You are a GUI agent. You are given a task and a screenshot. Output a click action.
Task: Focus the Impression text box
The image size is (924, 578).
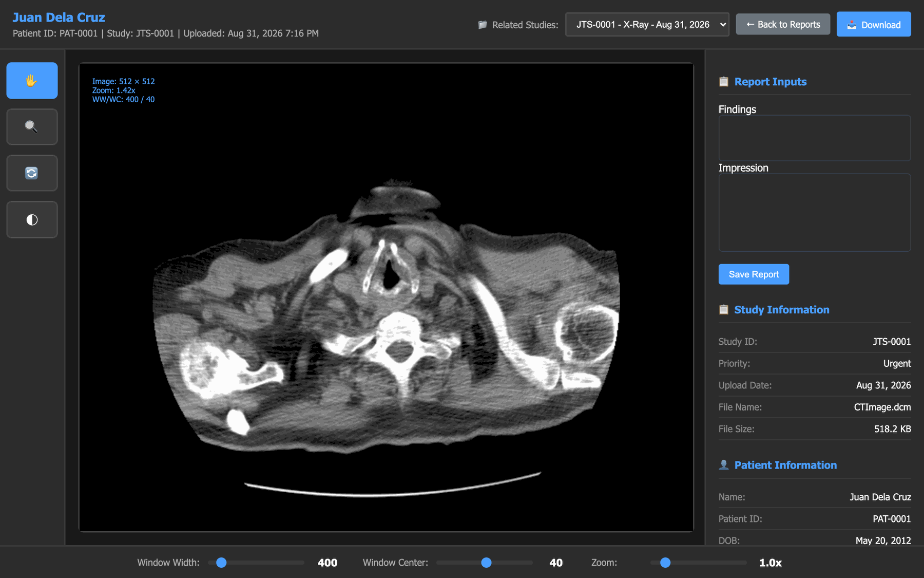815,212
